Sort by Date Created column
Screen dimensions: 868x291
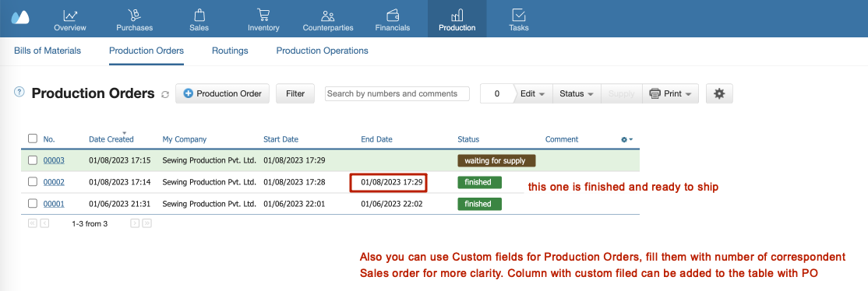tap(111, 139)
